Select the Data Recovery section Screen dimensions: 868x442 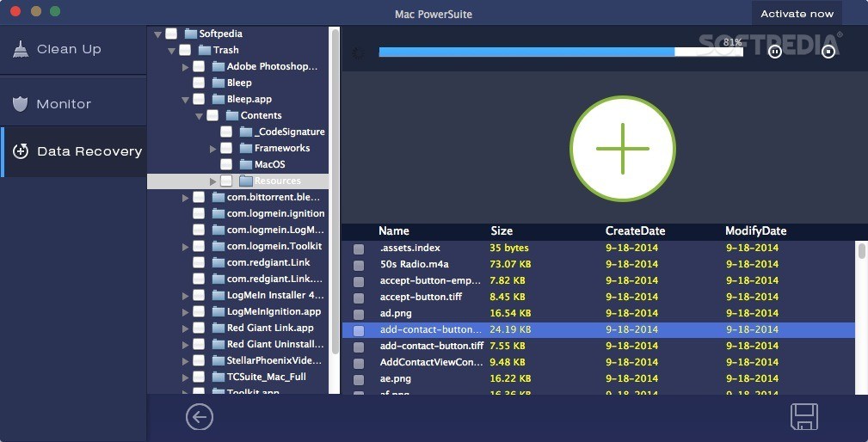74,151
